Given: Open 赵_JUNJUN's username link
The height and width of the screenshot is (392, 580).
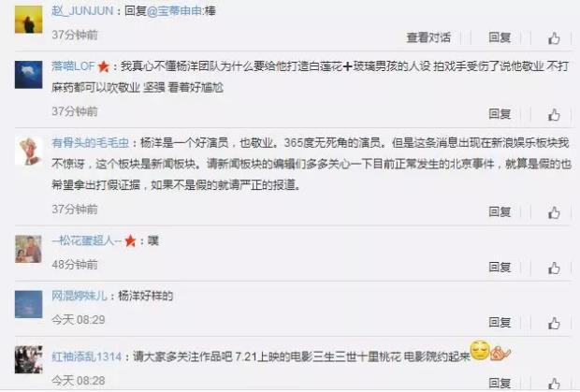Looking at the screenshot, I should [x=82, y=10].
